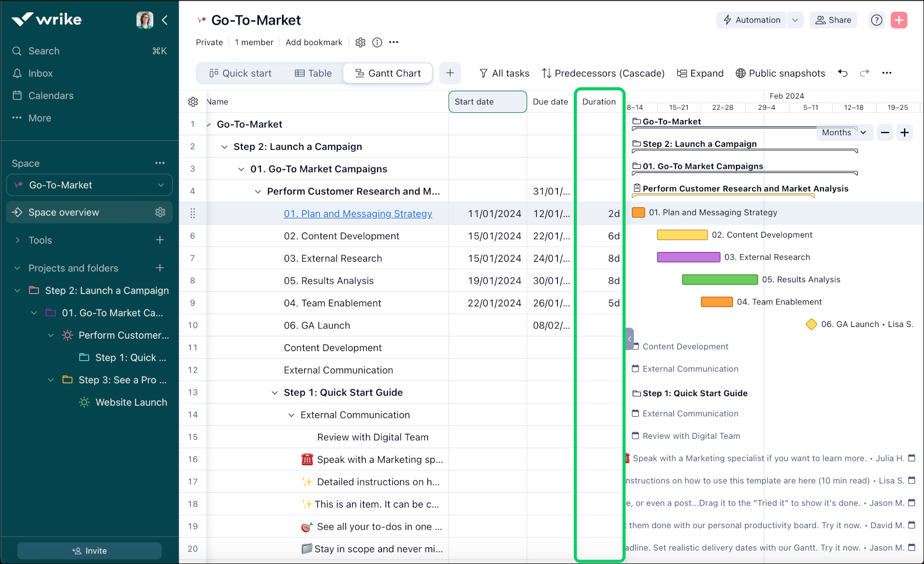924x564 pixels.
Task: Click the redo arrow icon
Action: click(x=865, y=73)
